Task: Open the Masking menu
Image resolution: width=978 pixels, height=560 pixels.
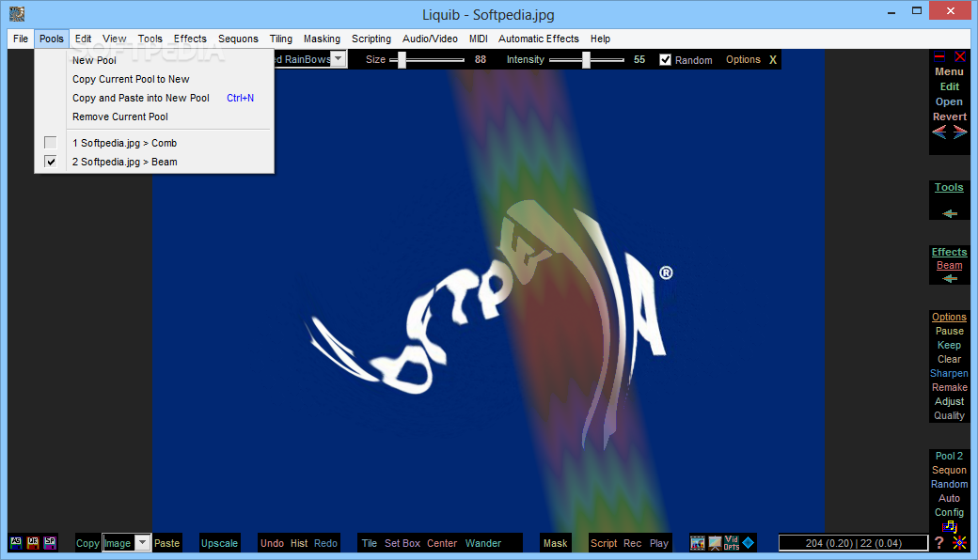Action: (322, 39)
